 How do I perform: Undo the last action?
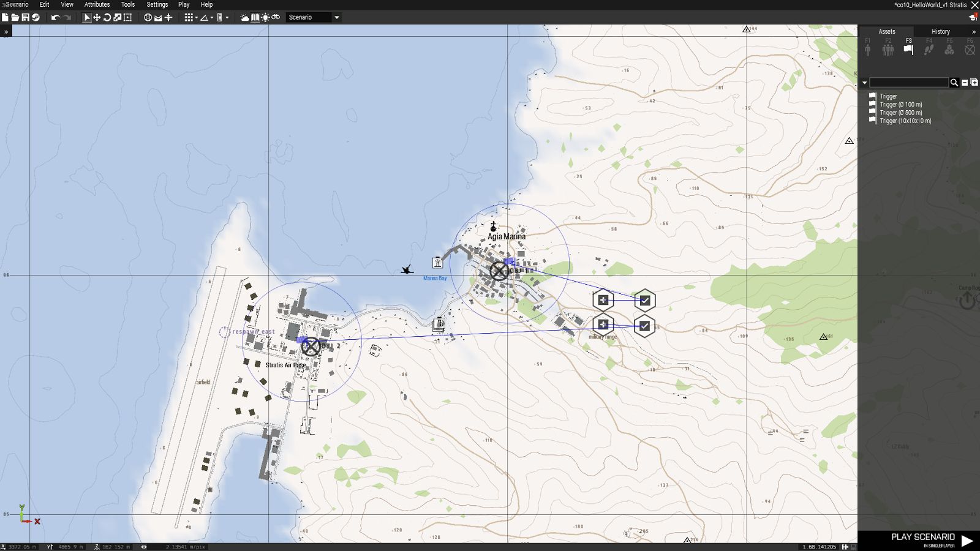tap(55, 17)
